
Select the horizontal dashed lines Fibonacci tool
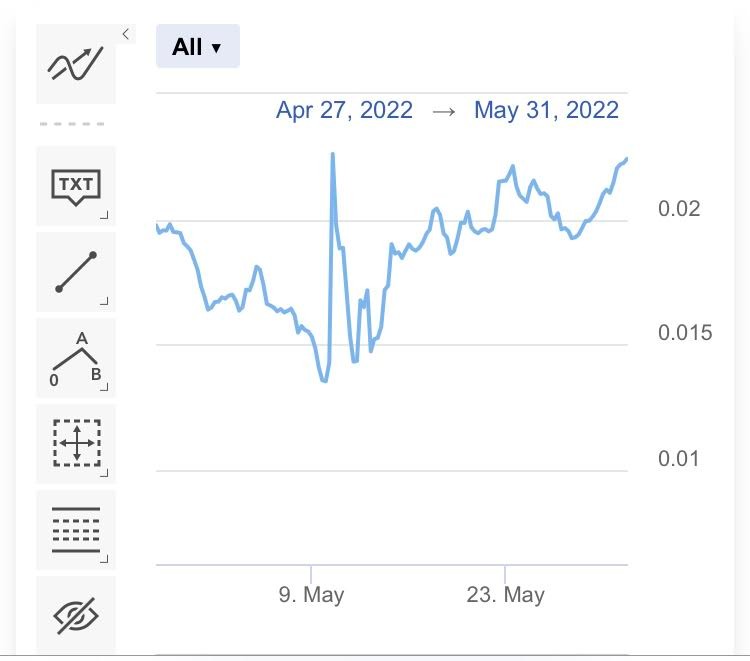(x=76, y=529)
